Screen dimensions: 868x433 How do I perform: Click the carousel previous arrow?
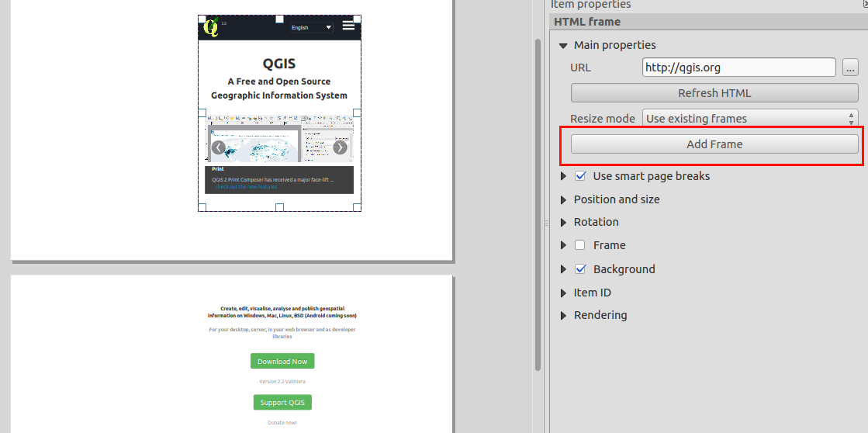(x=219, y=147)
